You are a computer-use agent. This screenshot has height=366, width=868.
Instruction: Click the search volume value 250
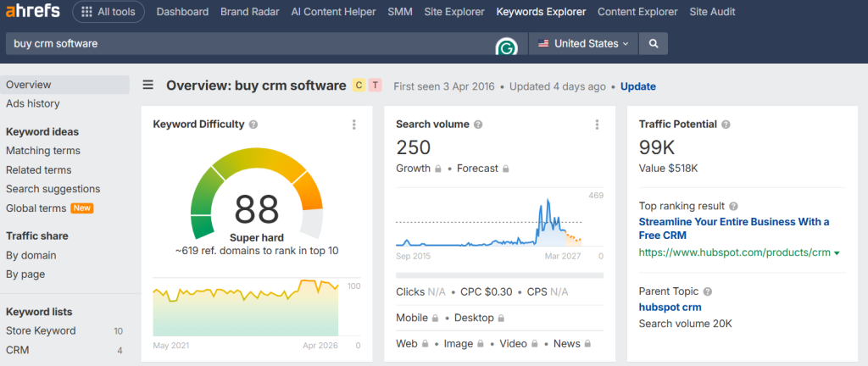tap(414, 147)
